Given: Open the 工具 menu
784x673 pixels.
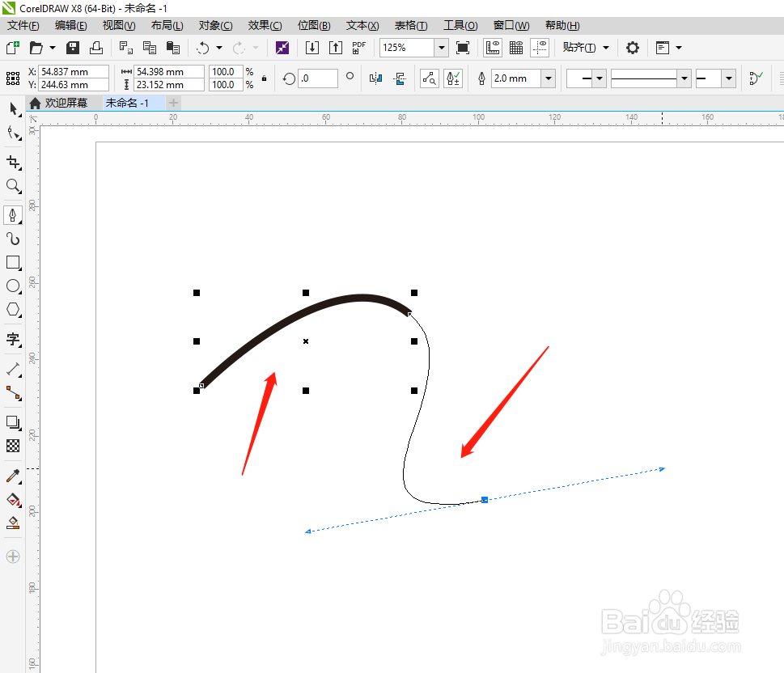Looking at the screenshot, I should pos(460,26).
